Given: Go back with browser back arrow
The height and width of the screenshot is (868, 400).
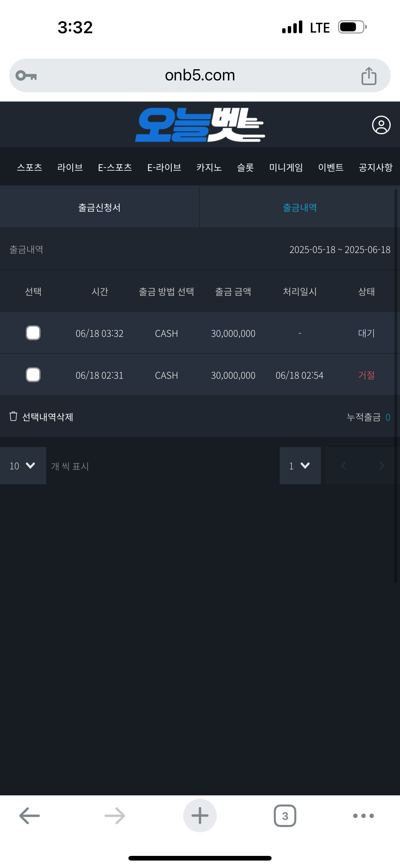Looking at the screenshot, I should point(30,816).
